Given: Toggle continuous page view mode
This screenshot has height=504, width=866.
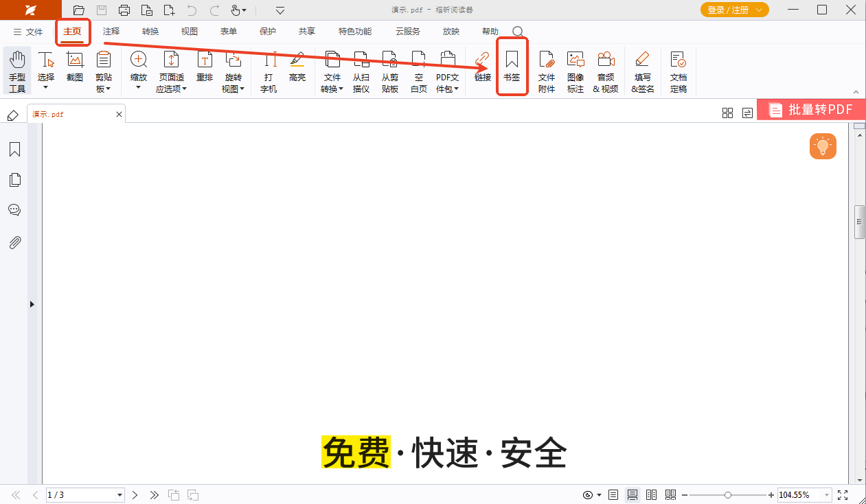Looking at the screenshot, I should [633, 495].
